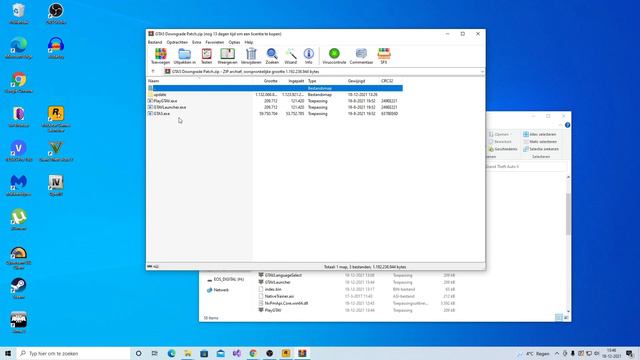
Task: Select EOS_DIGITAL drive in Explorer sidebar
Action: click(x=225, y=280)
